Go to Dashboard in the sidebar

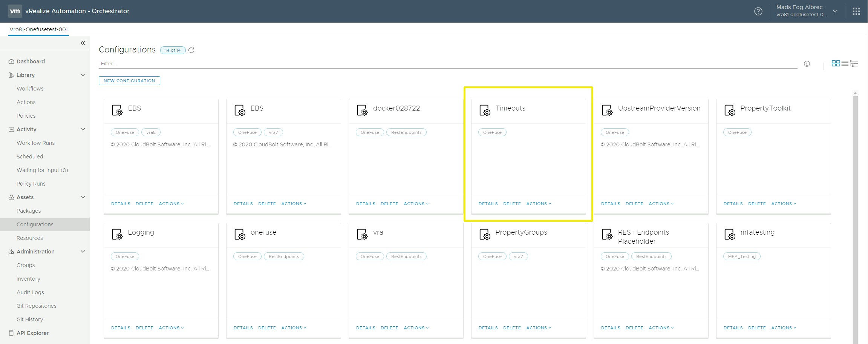pyautogui.click(x=31, y=61)
